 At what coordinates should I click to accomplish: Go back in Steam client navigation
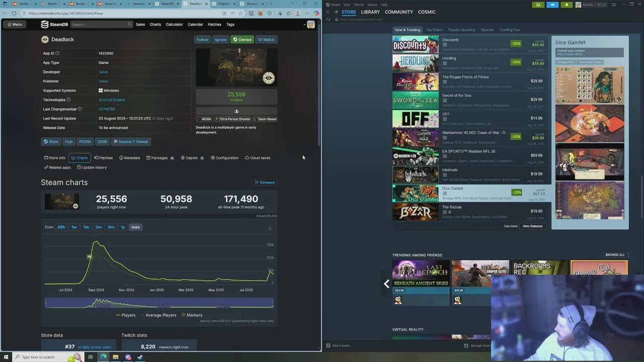[328, 12]
